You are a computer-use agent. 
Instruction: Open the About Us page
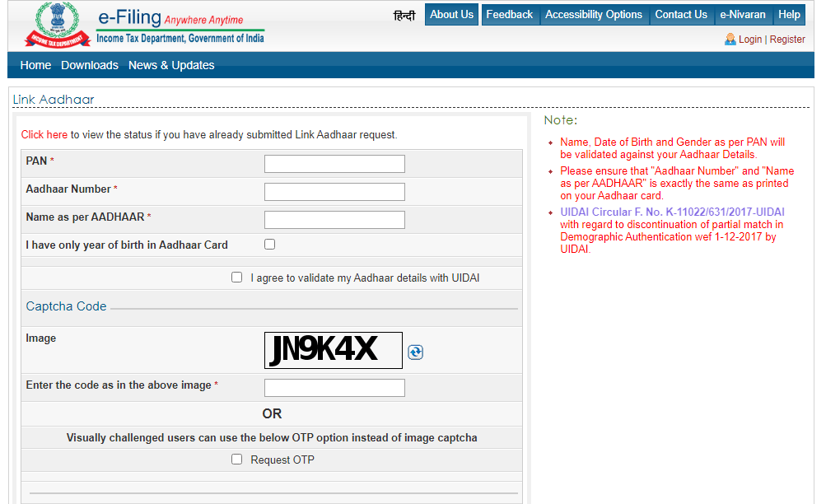point(452,15)
